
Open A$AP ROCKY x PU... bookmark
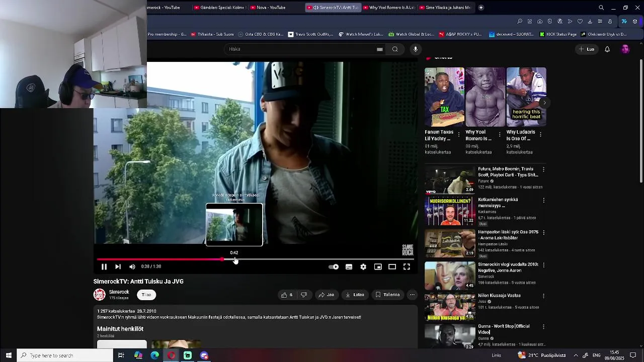click(460, 34)
